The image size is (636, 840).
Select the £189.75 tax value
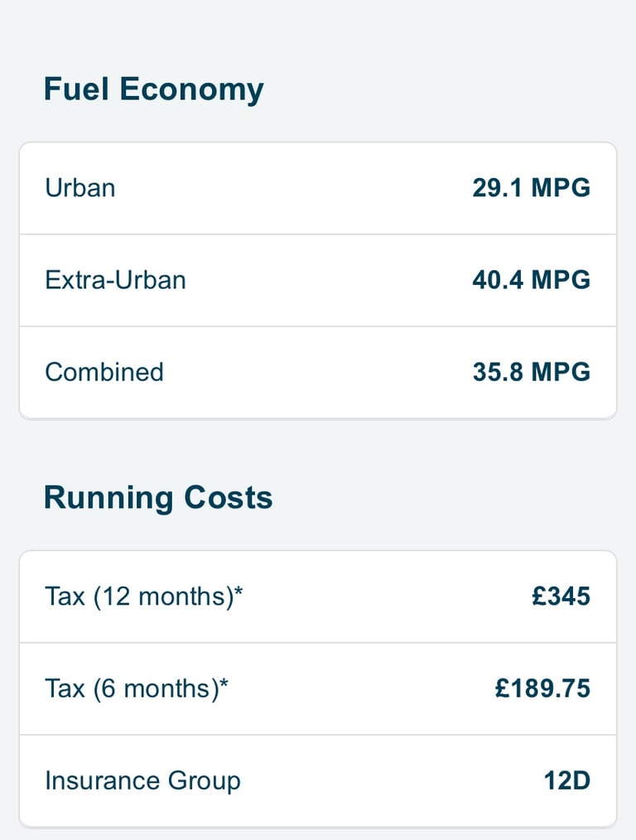(x=543, y=688)
